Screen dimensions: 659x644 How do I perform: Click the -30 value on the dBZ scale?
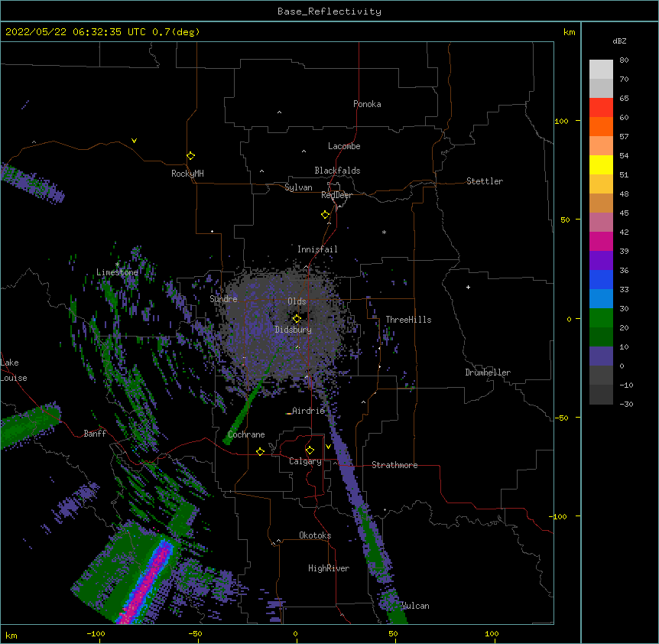[x=626, y=404]
